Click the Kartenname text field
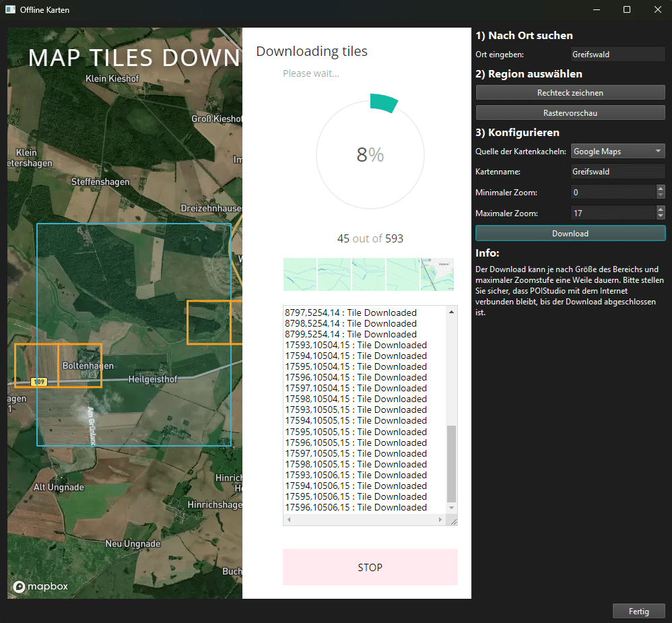 [617, 172]
